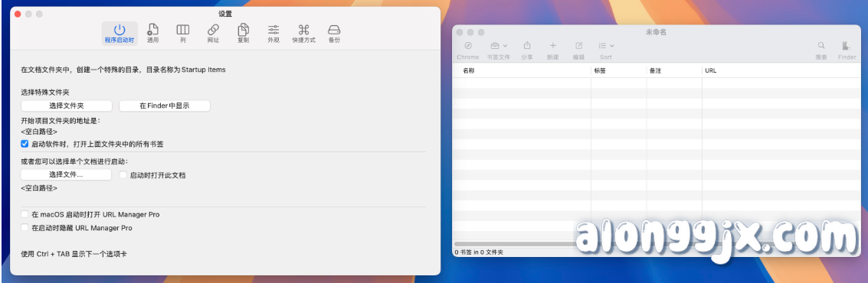This screenshot has height=283, width=868.
Task: Open the 备份 settings tab
Action: tap(334, 34)
